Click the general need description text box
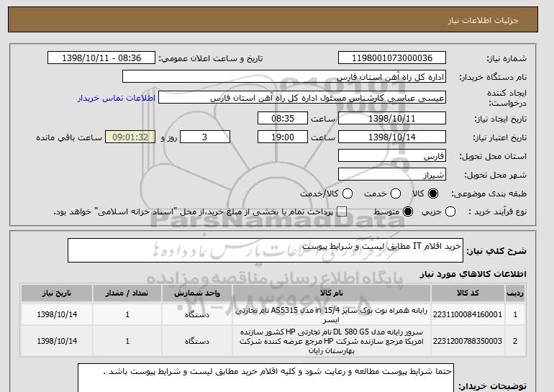Screen dimensions: 554x392 [x=265, y=250]
